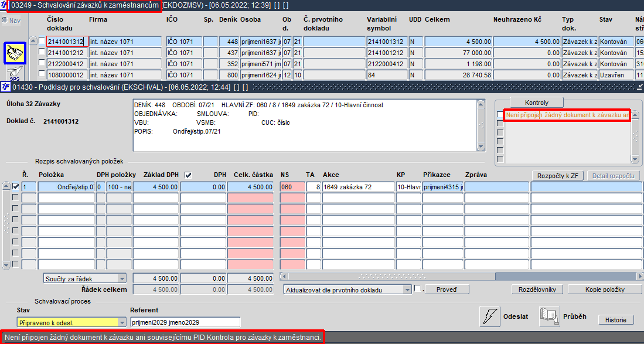Click the Kontroly button
Screen dimensions: 644x344
(536, 103)
